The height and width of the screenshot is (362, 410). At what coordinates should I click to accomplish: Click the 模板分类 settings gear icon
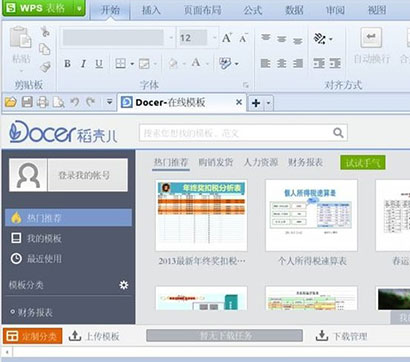(x=124, y=285)
